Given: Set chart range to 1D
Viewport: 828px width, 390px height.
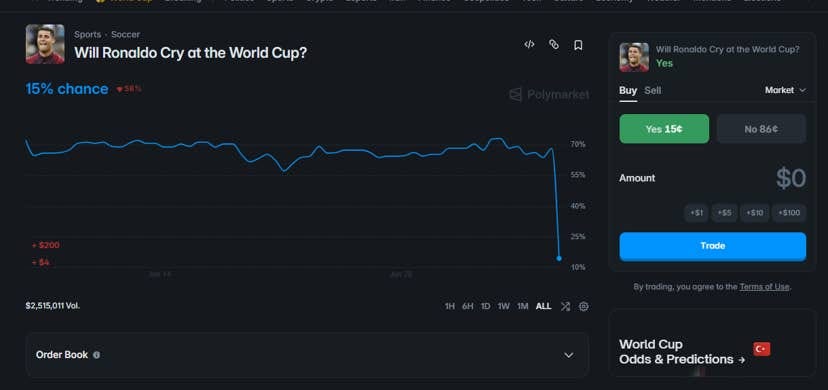Looking at the screenshot, I should (x=485, y=307).
